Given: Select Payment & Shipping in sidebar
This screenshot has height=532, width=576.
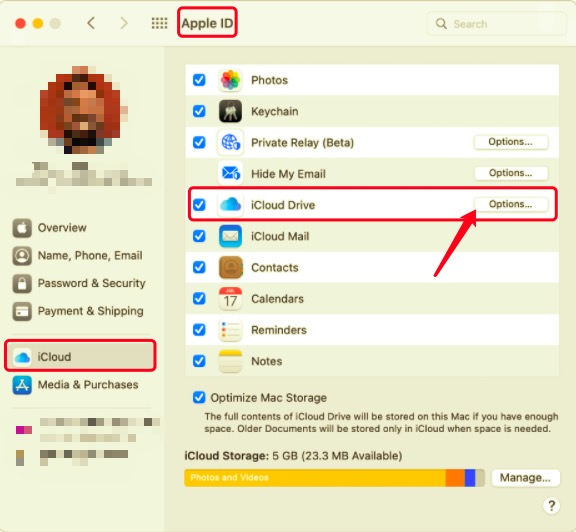Looking at the screenshot, I should click(x=78, y=311).
